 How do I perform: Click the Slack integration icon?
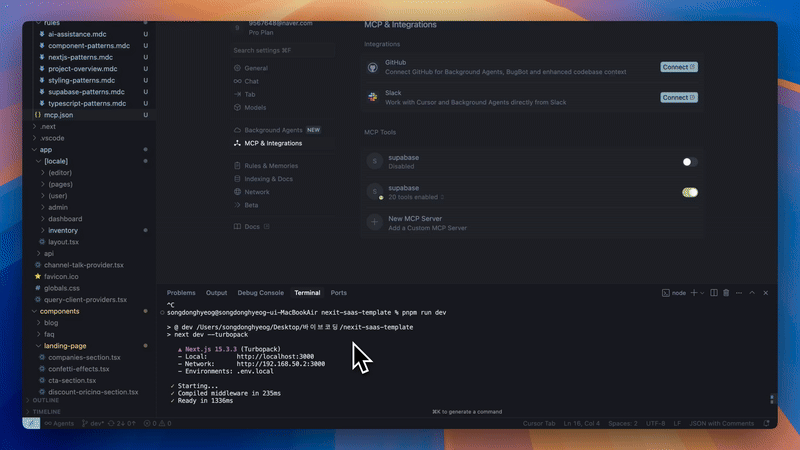click(373, 97)
